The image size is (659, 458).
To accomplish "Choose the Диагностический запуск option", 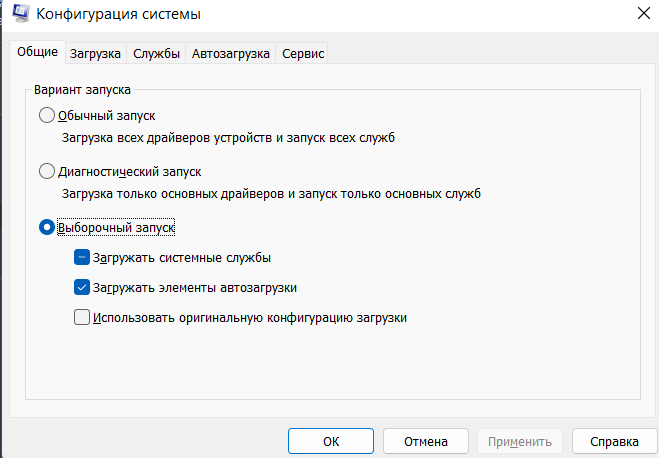I will pyautogui.click(x=47, y=172).
